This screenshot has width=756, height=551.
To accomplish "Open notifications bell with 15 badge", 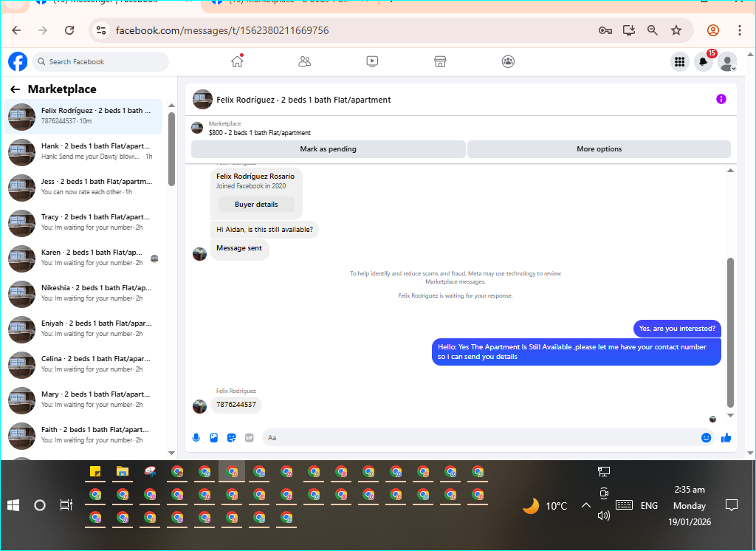I will [704, 62].
